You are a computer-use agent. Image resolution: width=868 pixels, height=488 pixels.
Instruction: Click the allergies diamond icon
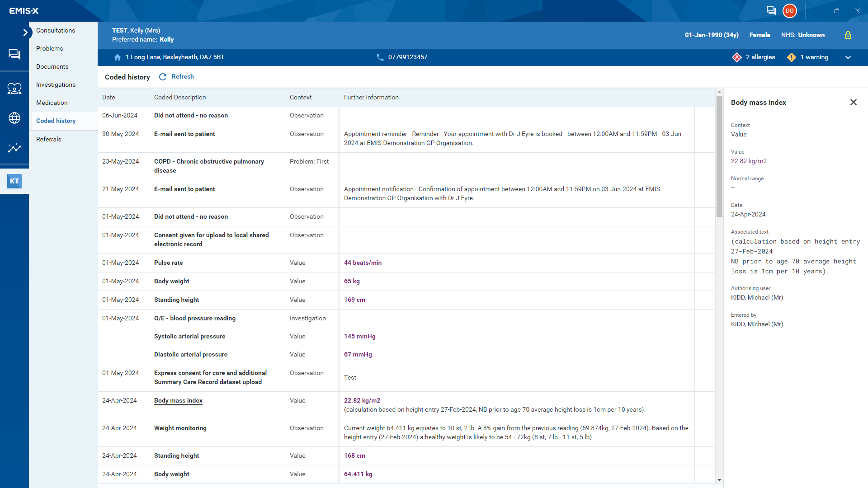[x=737, y=57]
